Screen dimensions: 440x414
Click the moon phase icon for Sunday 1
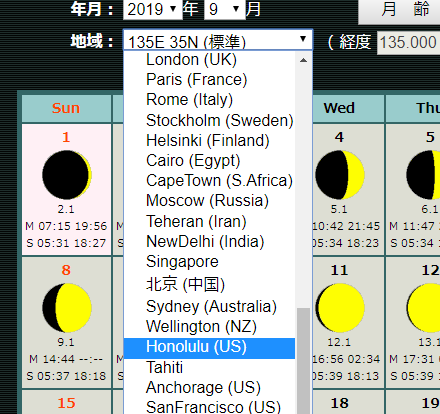click(x=67, y=175)
